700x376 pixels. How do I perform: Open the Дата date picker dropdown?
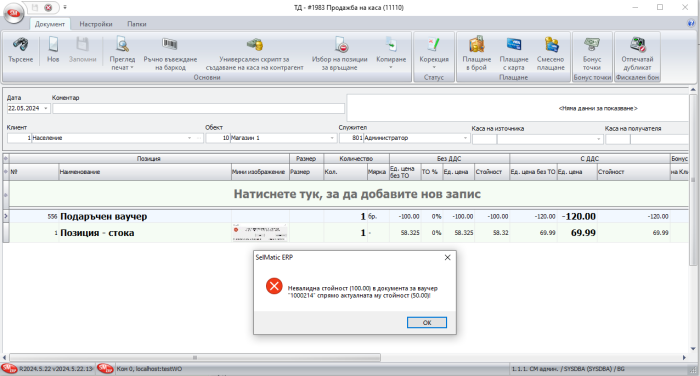click(x=46, y=109)
